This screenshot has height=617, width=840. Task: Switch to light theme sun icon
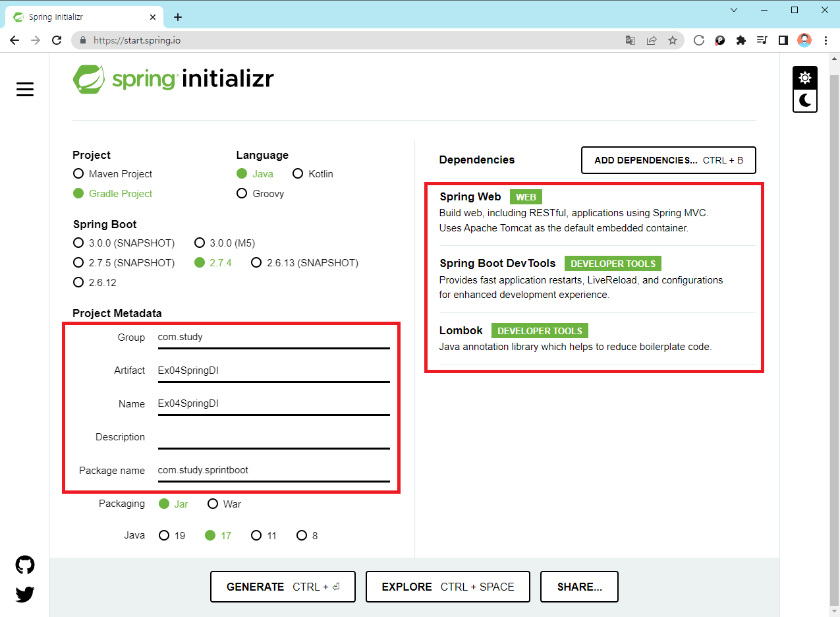[x=804, y=78]
